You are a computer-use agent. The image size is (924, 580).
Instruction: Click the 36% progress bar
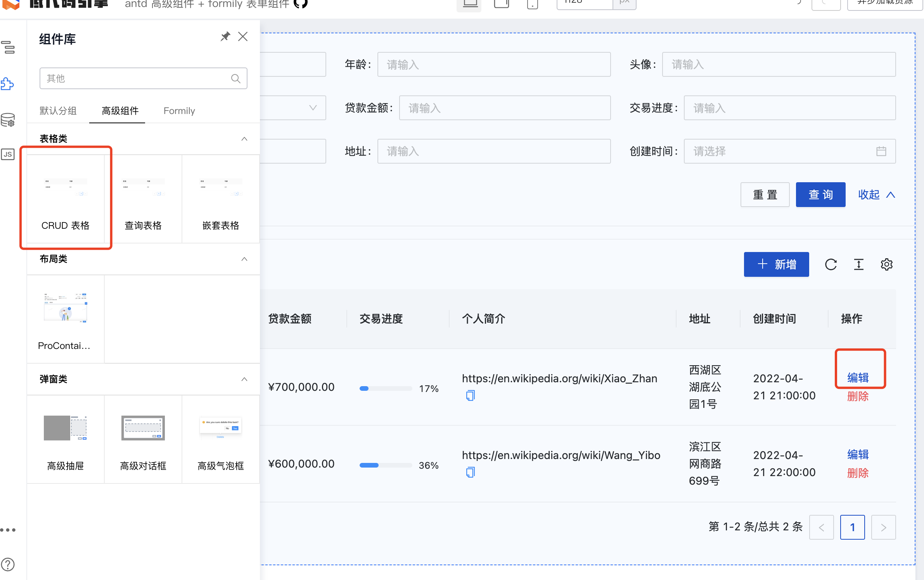[385, 465]
